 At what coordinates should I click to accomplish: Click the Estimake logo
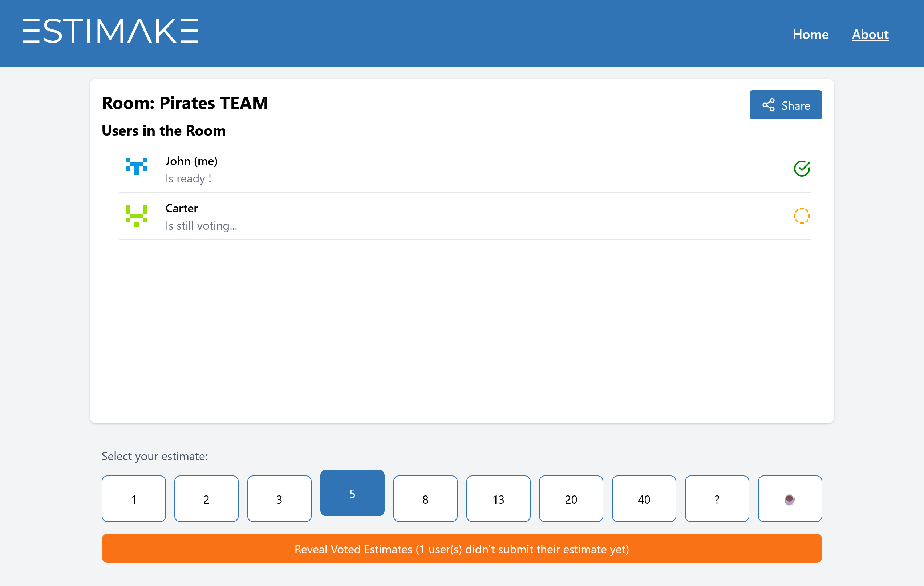click(x=110, y=31)
